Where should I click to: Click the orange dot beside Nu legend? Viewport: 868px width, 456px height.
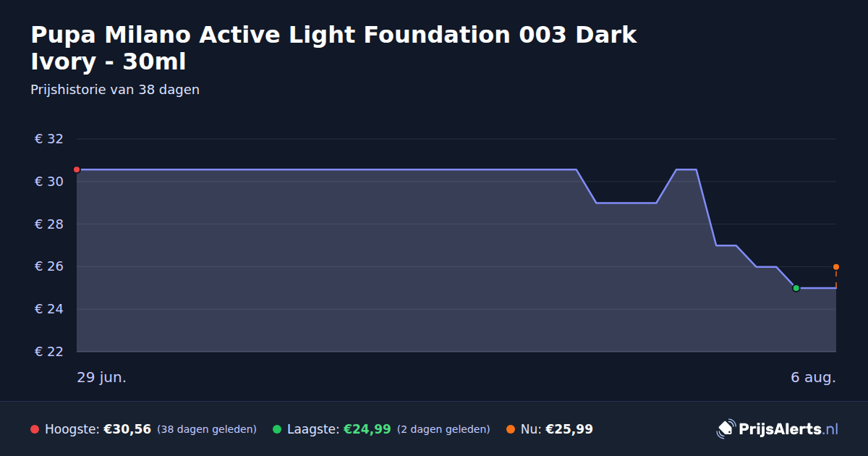coord(511,429)
